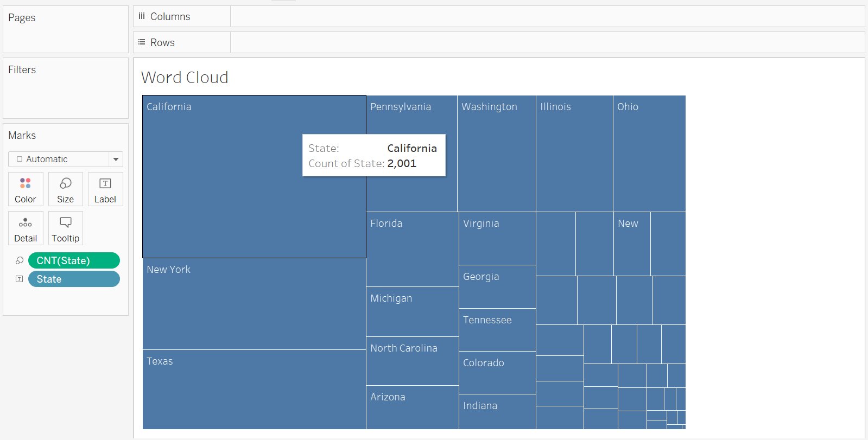The image size is (868, 440).
Task: Select the New York treemap tile
Action: point(254,304)
